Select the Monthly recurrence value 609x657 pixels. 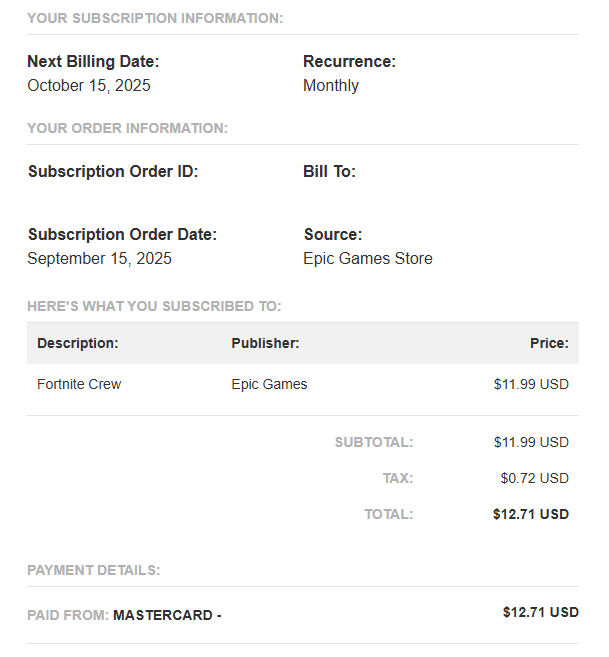pos(331,86)
